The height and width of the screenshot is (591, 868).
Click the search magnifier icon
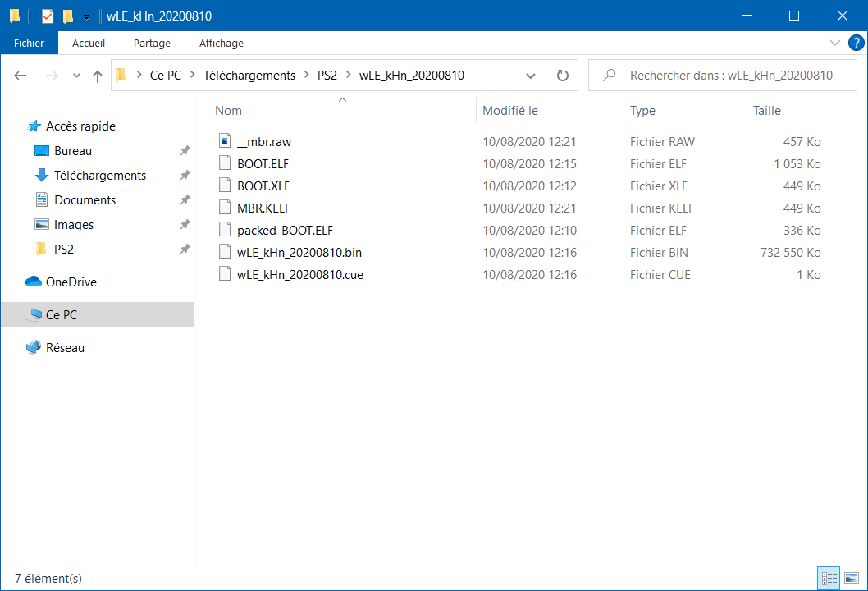(x=610, y=75)
